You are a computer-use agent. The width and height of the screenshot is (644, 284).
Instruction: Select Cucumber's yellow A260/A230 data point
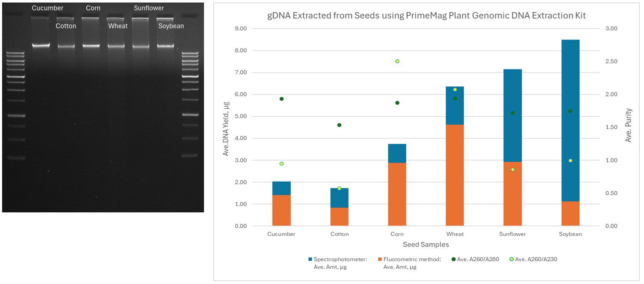point(282,163)
